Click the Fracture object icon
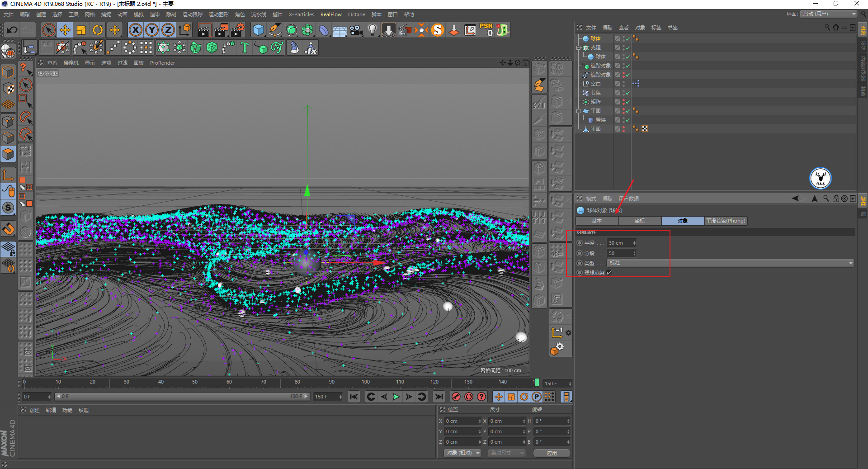 pyautogui.click(x=196, y=48)
